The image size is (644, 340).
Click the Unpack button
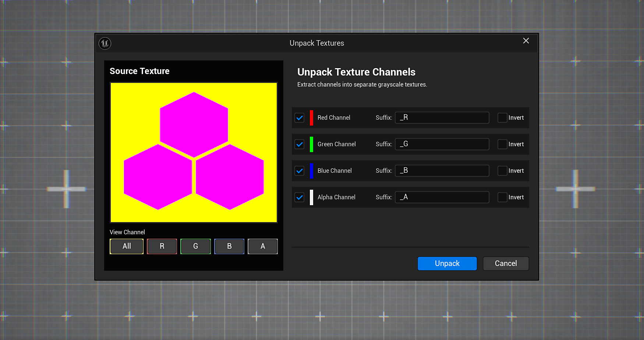447,263
